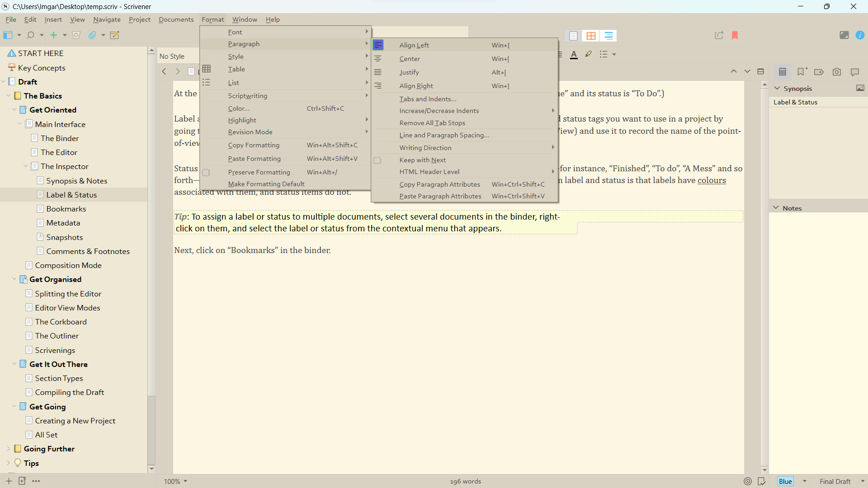Image resolution: width=868 pixels, height=488 pixels.
Task: Click the add folder icon in the binder footer
Action: pos(22,481)
